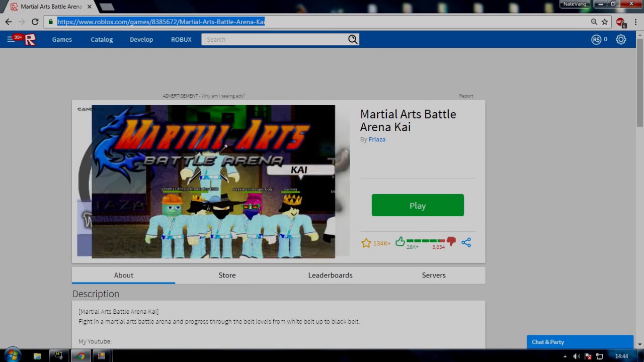
Task: Switch to the Servers tab
Action: tap(434, 275)
